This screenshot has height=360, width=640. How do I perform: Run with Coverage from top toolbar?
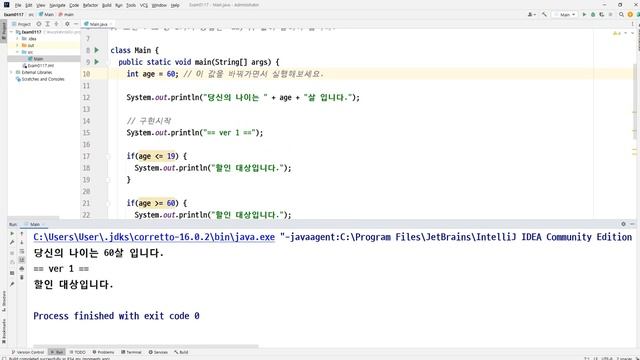tap(602, 14)
